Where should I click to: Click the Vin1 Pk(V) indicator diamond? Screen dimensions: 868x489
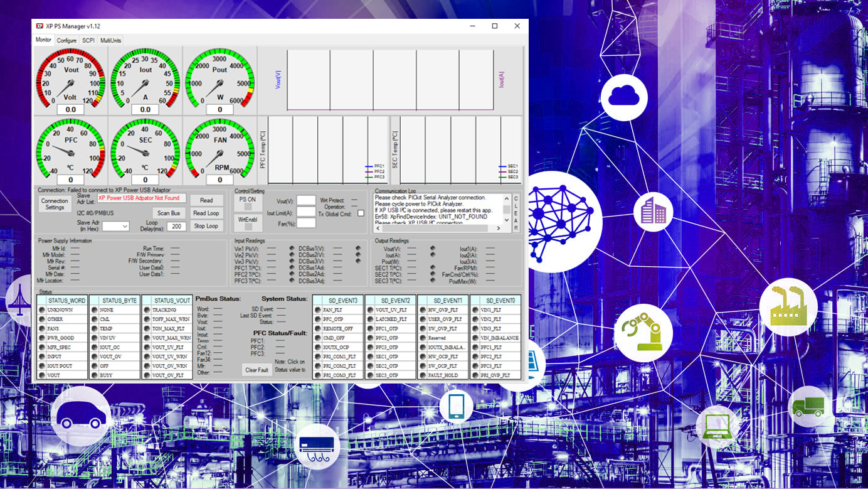(x=292, y=248)
